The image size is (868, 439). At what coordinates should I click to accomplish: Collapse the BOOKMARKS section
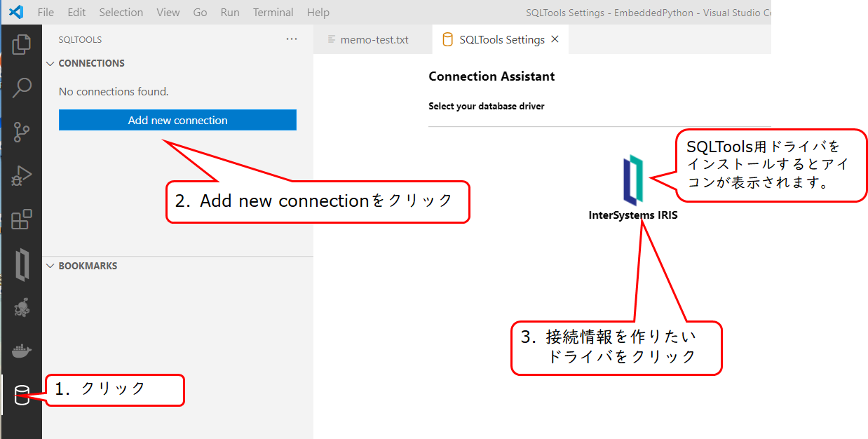click(x=50, y=266)
